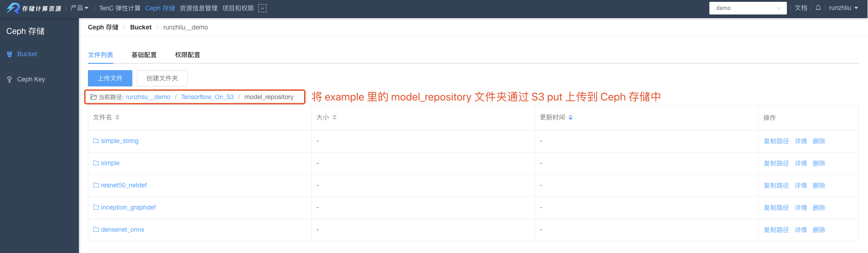Navigate to Tensorflow_On_S3 in the path breadcrumb
This screenshot has height=253, width=868.
pyautogui.click(x=207, y=97)
